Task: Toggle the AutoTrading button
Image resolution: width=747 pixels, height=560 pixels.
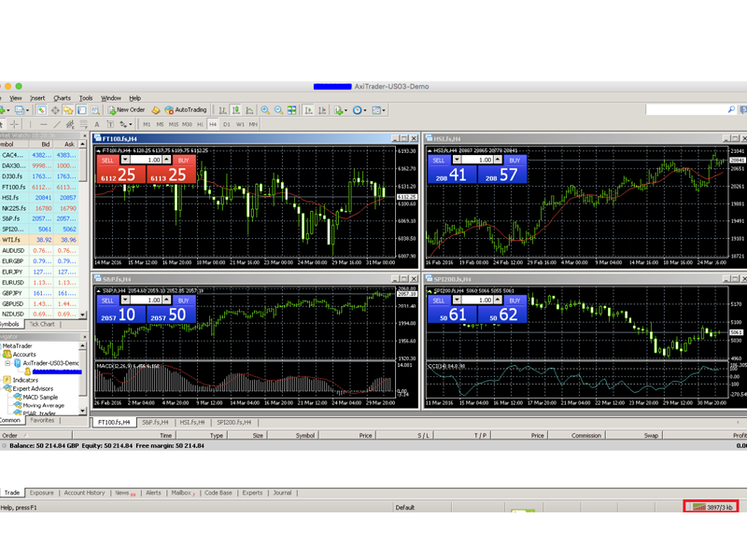Action: pos(186,110)
